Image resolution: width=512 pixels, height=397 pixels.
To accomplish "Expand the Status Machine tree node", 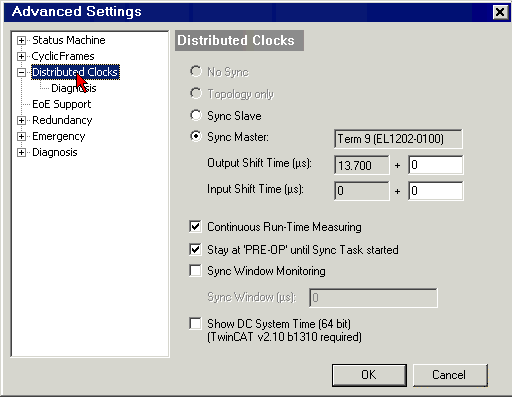I will [21, 40].
